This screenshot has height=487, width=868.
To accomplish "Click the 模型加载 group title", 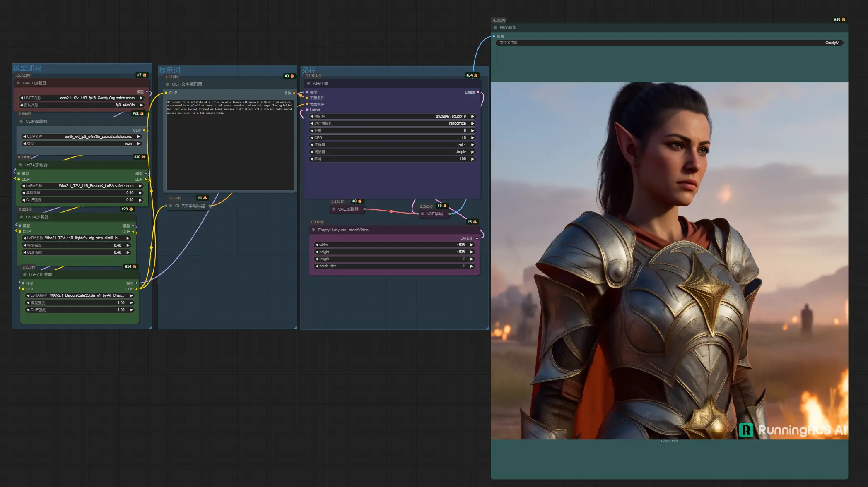I will (27, 68).
